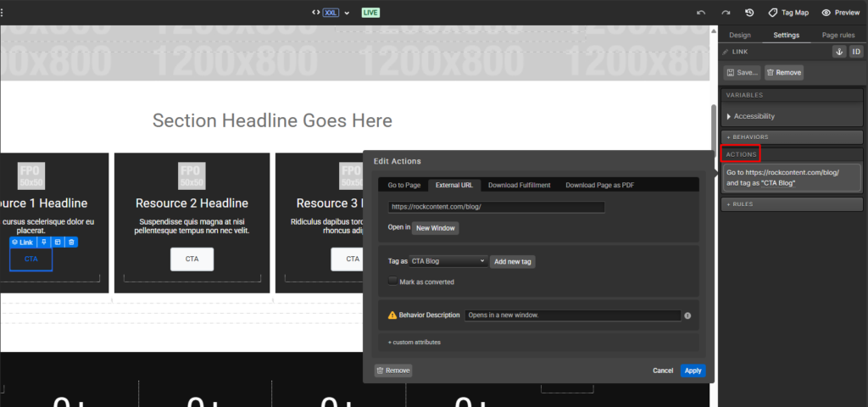The image size is (868, 407).
Task: Delete the element via Link toolbar trash
Action: click(x=71, y=242)
